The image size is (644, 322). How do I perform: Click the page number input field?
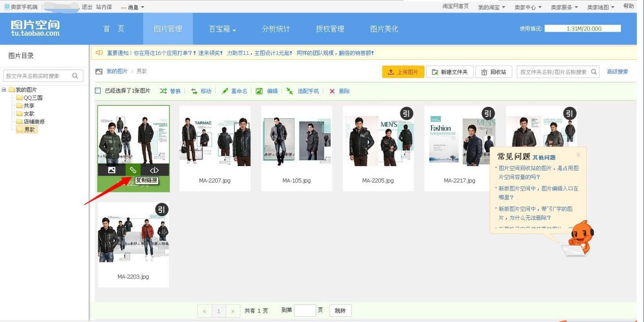pyautogui.click(x=305, y=310)
